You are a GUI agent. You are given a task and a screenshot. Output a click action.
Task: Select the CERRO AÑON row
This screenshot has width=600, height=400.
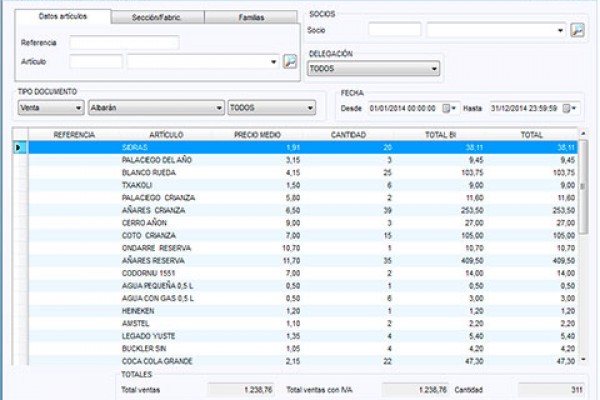tap(303, 223)
